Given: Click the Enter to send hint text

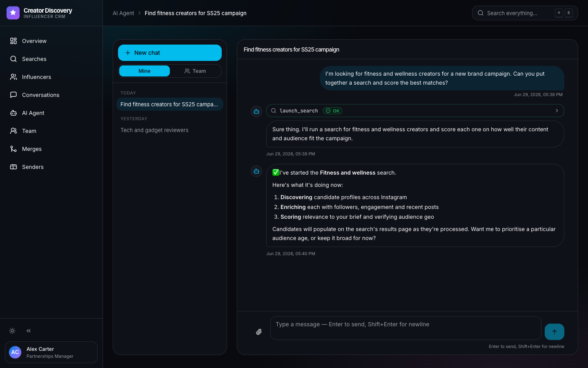Looking at the screenshot, I should (526, 346).
